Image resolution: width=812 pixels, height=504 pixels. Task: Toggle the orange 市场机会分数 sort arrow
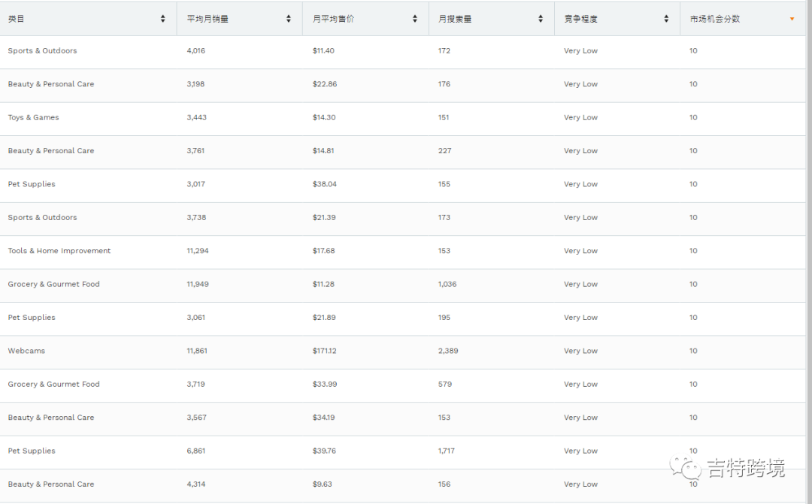(x=792, y=19)
